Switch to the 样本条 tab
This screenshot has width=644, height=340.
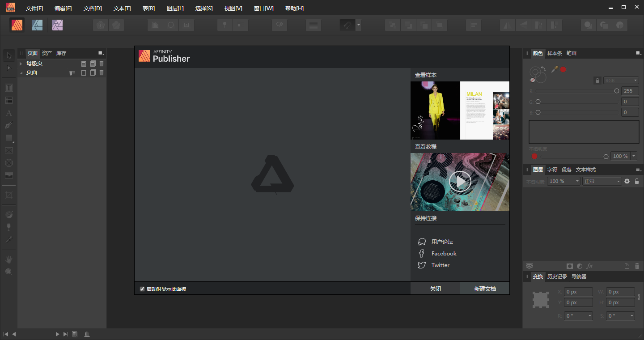[x=555, y=53]
